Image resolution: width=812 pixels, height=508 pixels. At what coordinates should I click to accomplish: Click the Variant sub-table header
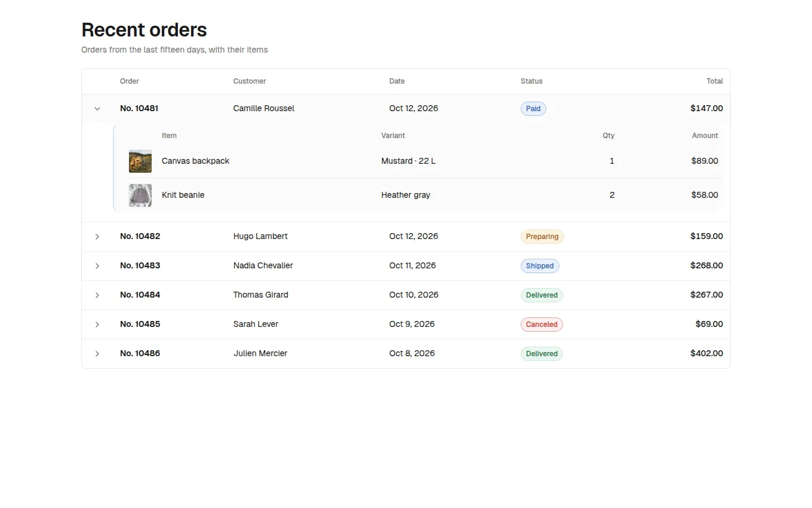[x=393, y=136]
